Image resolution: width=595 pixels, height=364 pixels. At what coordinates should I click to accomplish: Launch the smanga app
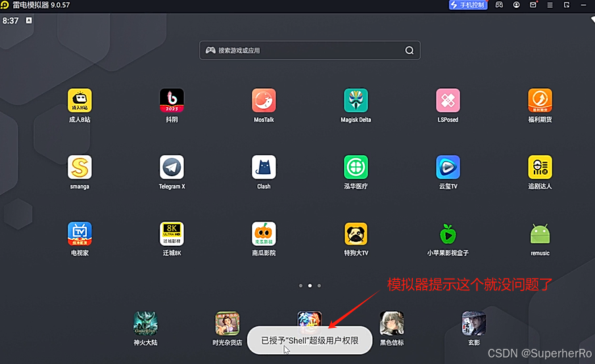(x=80, y=167)
